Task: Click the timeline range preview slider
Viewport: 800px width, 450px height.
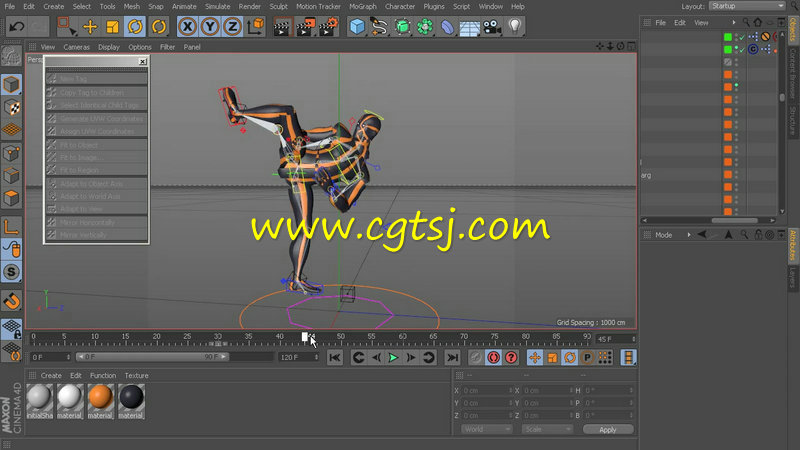Action: tap(152, 357)
